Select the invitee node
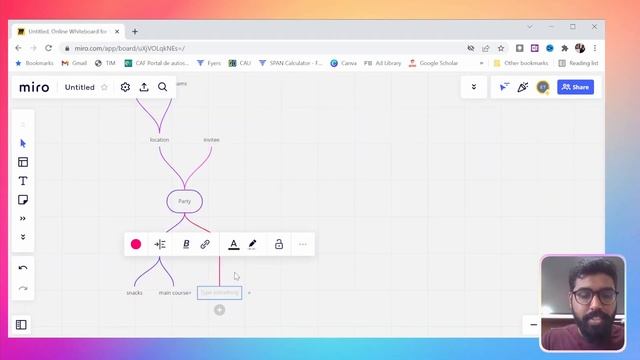640x360 pixels. 211,140
